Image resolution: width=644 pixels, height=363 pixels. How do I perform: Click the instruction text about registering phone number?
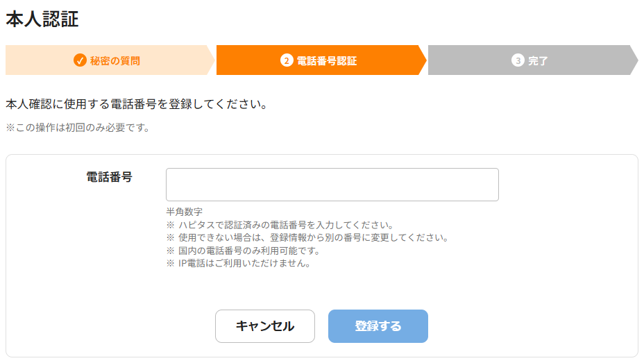pos(136,105)
